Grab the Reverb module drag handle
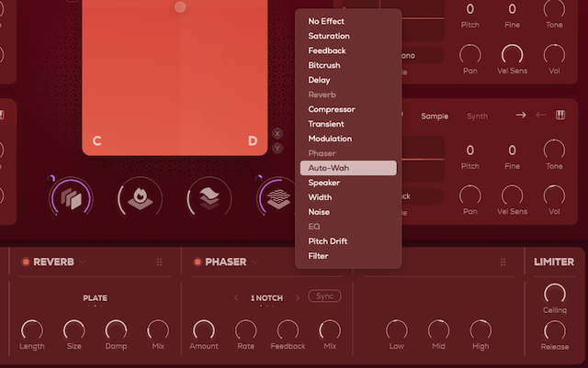Image resolution: width=588 pixels, height=368 pixels. pyautogui.click(x=159, y=262)
